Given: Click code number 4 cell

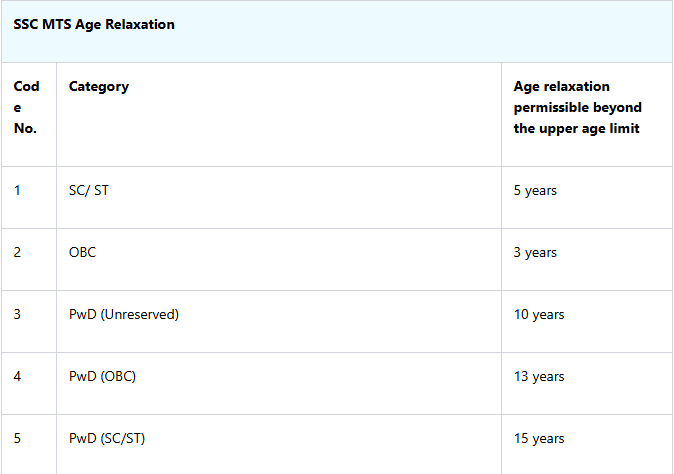Looking at the screenshot, I should [17, 376].
